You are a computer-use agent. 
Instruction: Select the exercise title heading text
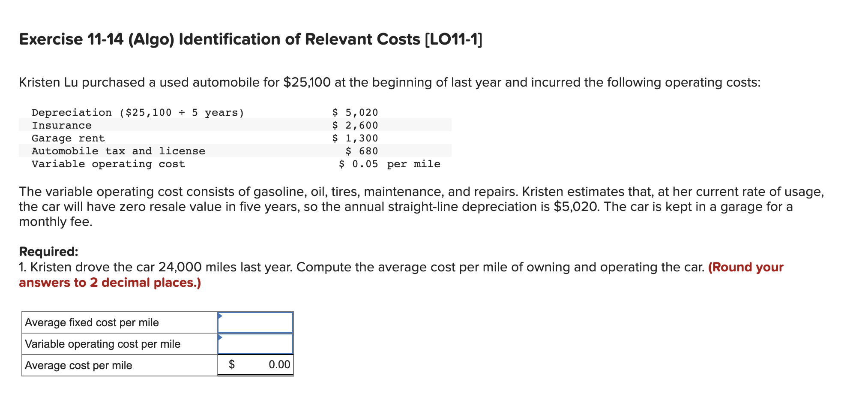[x=251, y=39]
